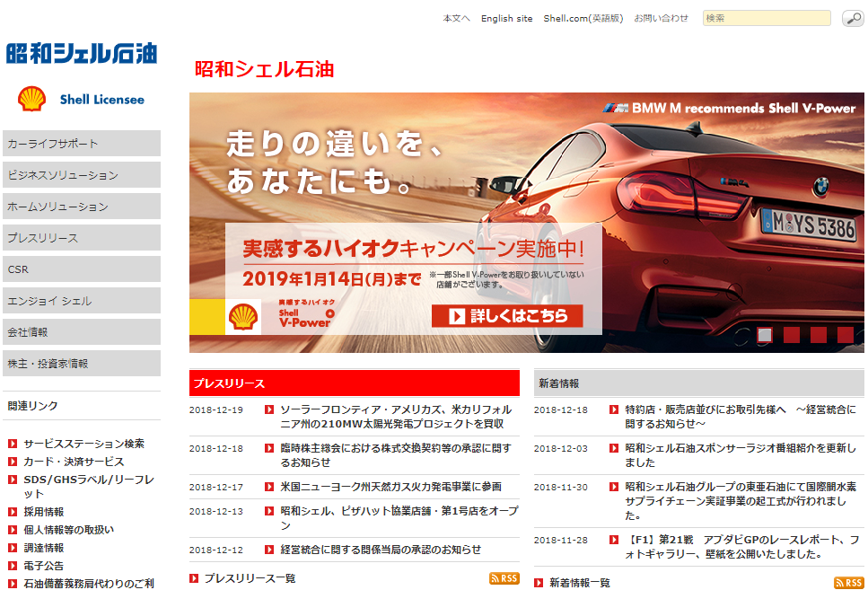The image size is (868, 590).
Task: Switch to the fourth banner slide
Action: 846,335
